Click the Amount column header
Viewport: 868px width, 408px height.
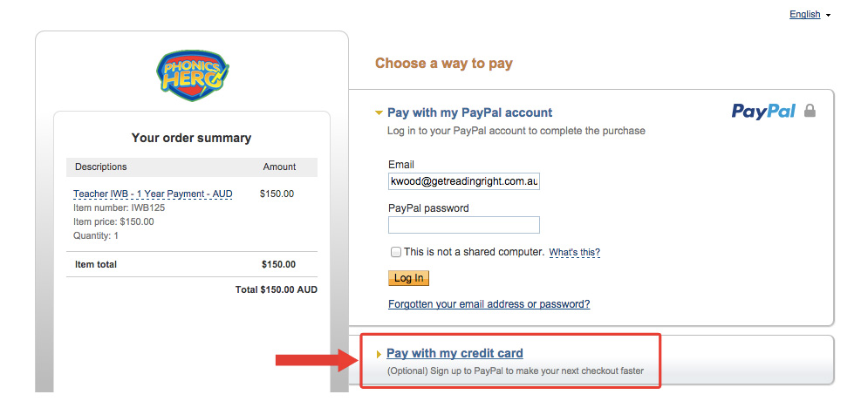[279, 167]
